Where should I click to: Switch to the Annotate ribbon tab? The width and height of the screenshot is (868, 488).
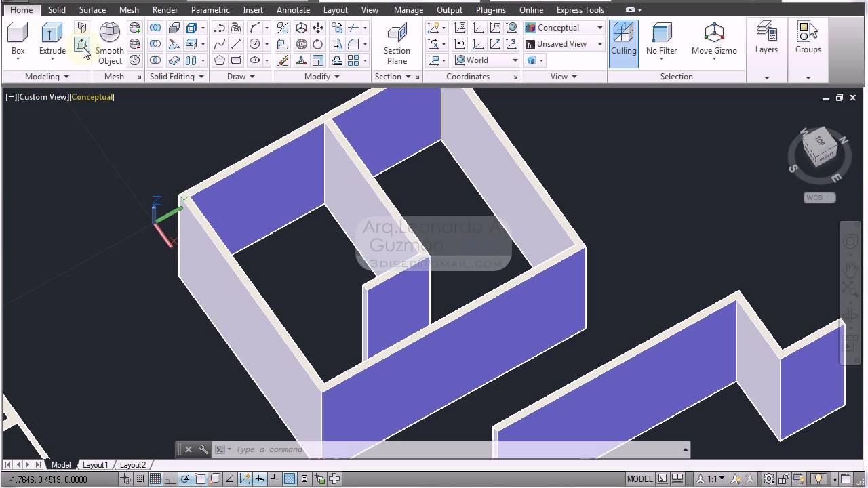pyautogui.click(x=293, y=10)
